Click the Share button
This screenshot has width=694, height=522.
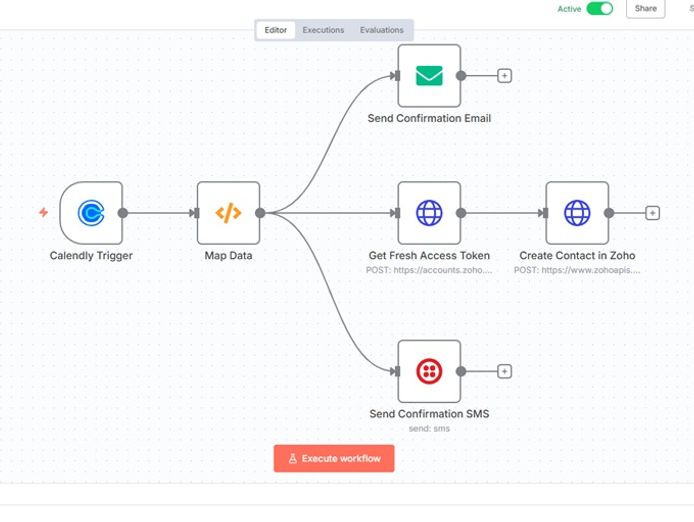coord(645,9)
